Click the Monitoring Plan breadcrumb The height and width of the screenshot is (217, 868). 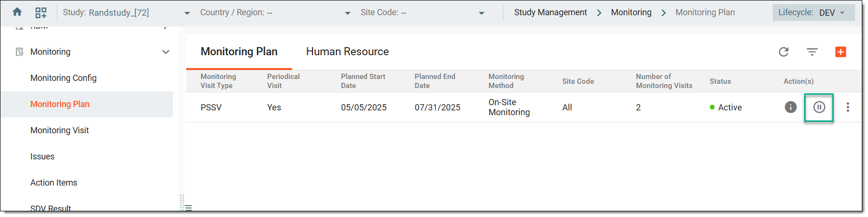705,12
